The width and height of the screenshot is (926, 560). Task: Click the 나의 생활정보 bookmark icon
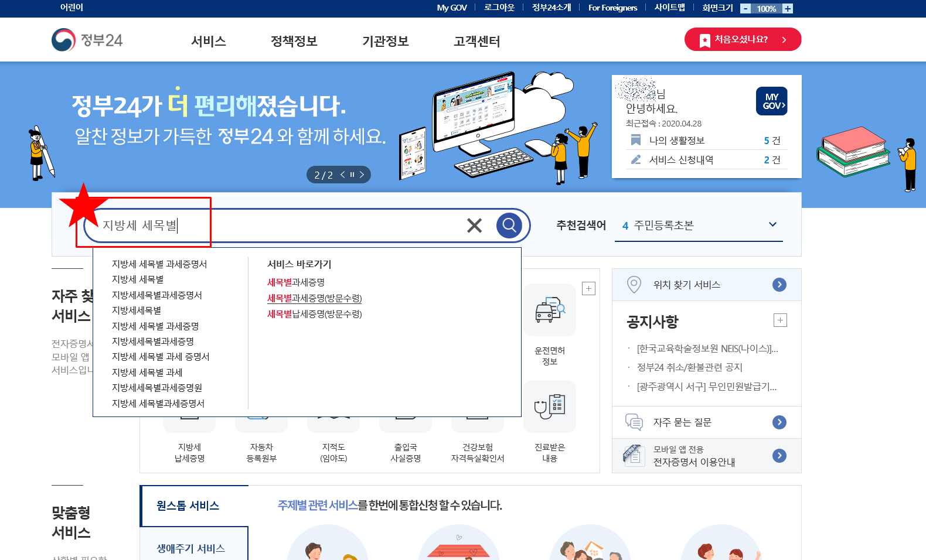[635, 140]
